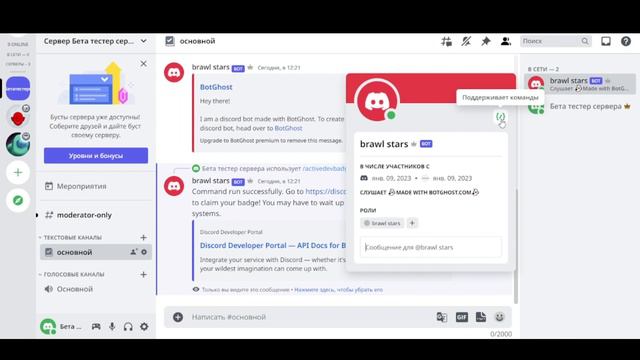Deafen with the headphones icon
Image resolution: width=640 pixels, height=360 pixels.
point(128,327)
